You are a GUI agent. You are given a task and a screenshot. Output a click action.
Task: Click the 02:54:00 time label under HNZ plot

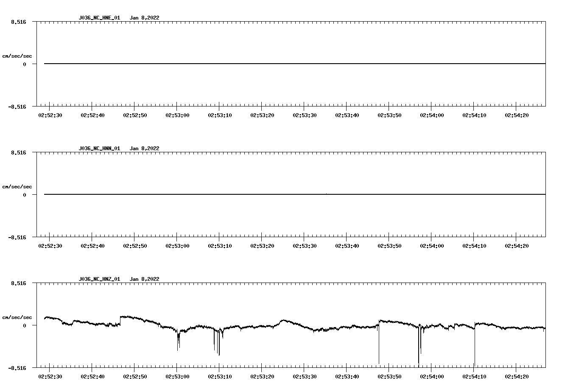[x=432, y=377]
